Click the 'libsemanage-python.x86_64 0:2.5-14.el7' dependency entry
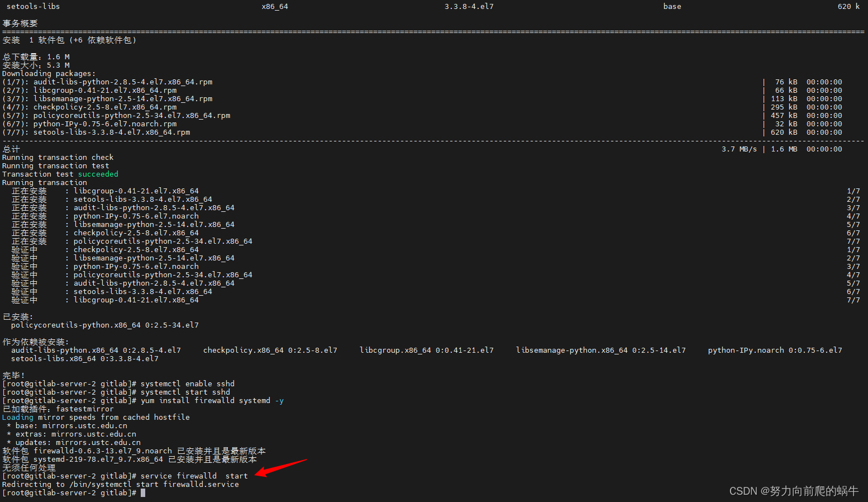The width and height of the screenshot is (868, 502). 601,351
